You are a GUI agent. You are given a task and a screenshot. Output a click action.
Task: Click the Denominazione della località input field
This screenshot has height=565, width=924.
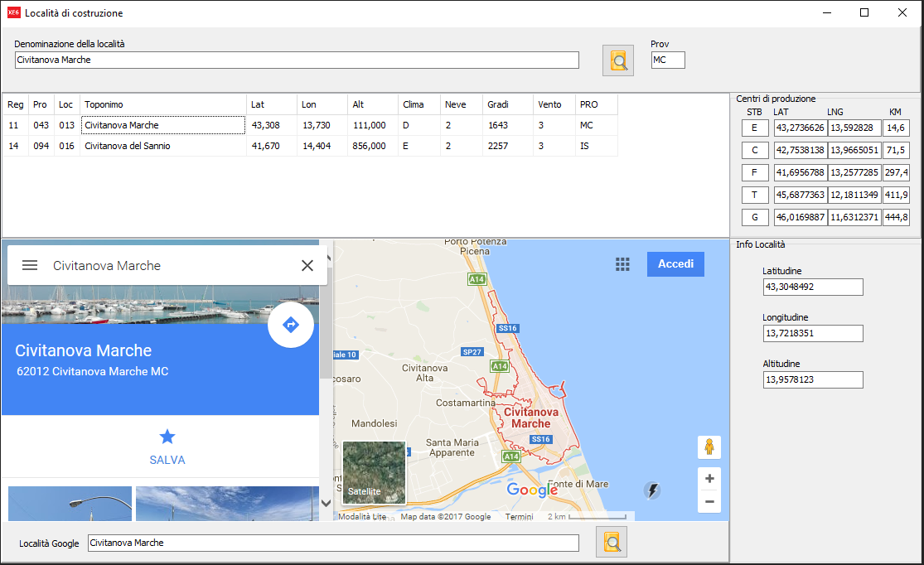tap(297, 60)
